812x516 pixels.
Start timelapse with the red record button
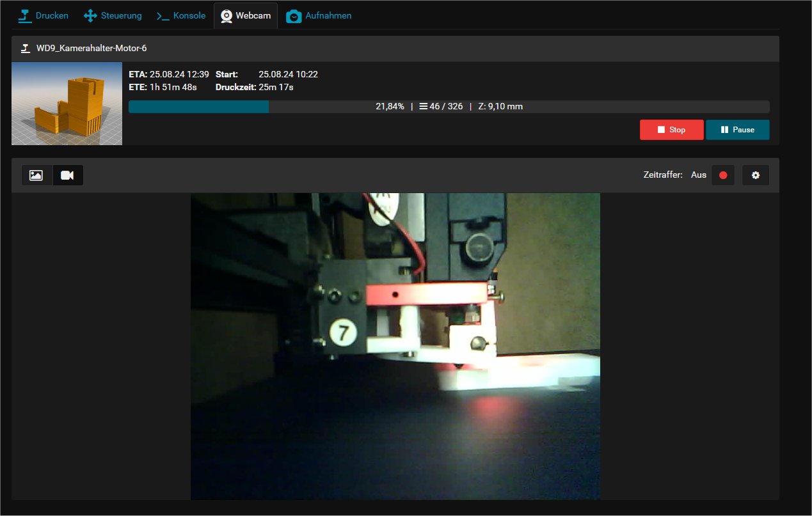(723, 175)
